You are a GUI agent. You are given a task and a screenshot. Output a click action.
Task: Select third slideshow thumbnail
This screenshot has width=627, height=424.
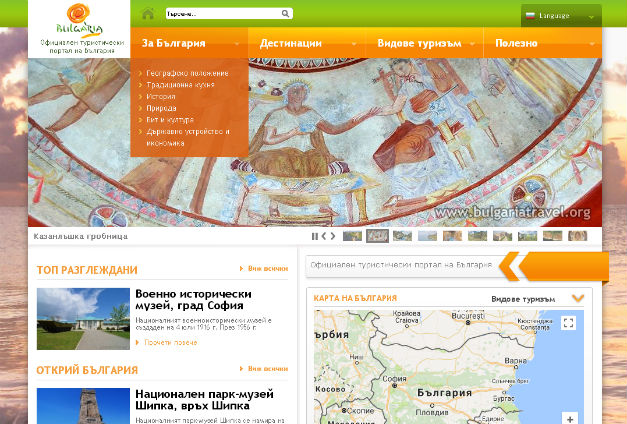pyautogui.click(x=402, y=236)
